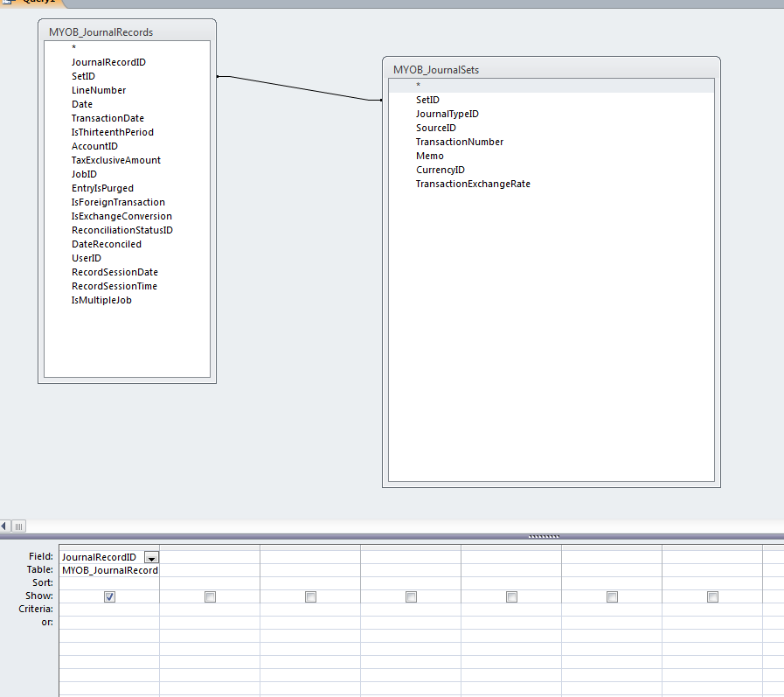Image resolution: width=784 pixels, height=697 pixels.
Task: Select the JobID field
Action: pyautogui.click(x=127, y=174)
